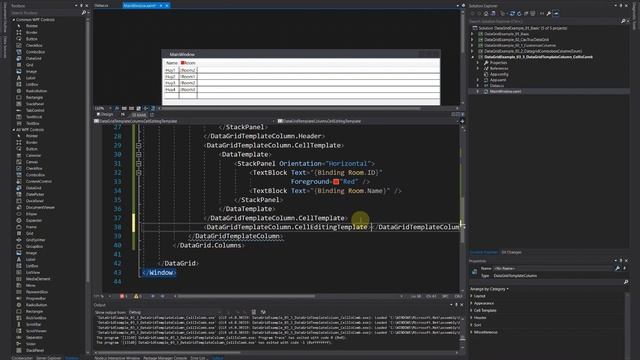The height and width of the screenshot is (360, 640).
Task: Click Search Solution Explorer field
Action: click(x=544, y=21)
